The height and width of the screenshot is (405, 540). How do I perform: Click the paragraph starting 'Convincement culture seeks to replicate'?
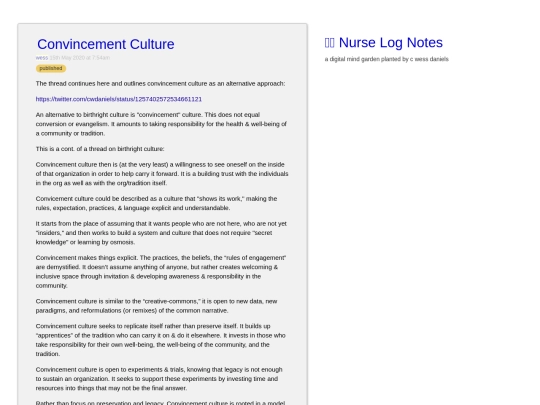pyautogui.click(x=160, y=340)
